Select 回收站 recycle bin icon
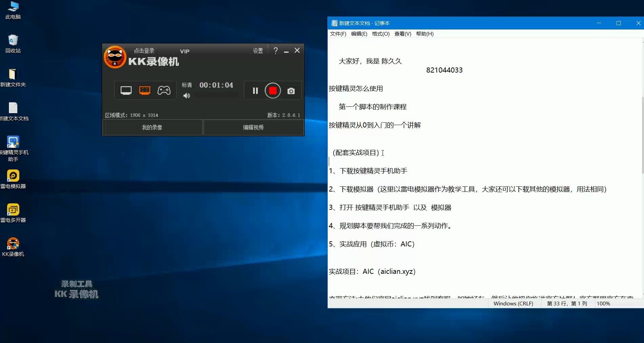 pos(13,44)
